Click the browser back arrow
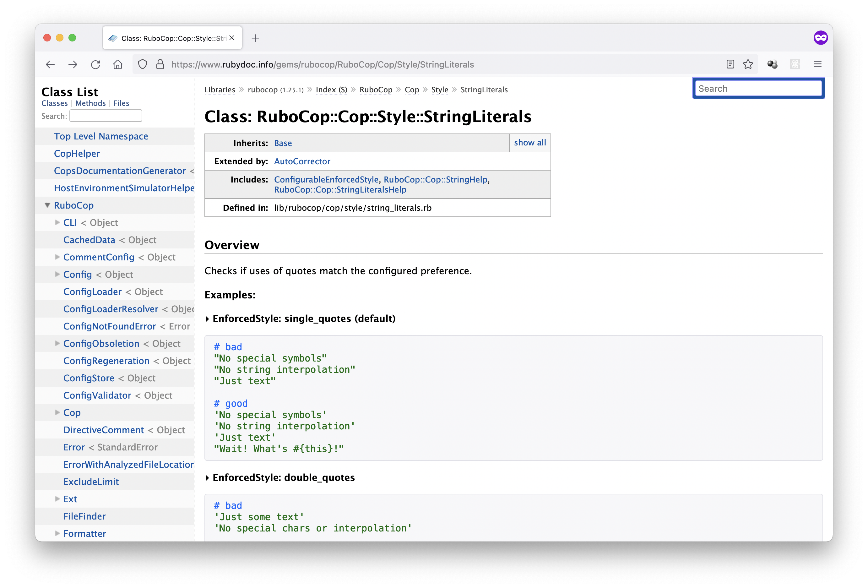This screenshot has height=588, width=868. 50,64
